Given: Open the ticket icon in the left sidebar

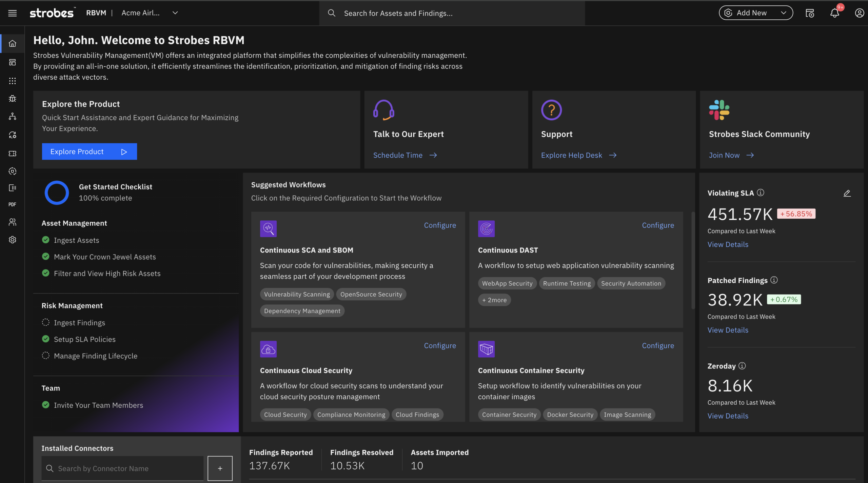Looking at the screenshot, I should point(12,153).
